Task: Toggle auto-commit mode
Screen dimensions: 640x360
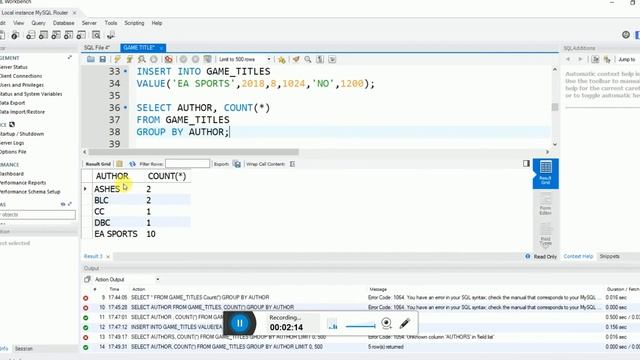Action: coord(208,60)
